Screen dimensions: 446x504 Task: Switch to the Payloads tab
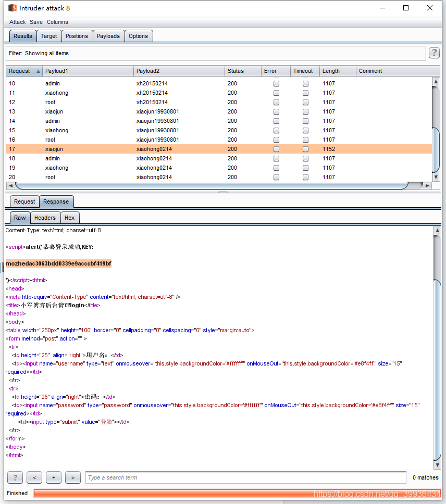108,36
